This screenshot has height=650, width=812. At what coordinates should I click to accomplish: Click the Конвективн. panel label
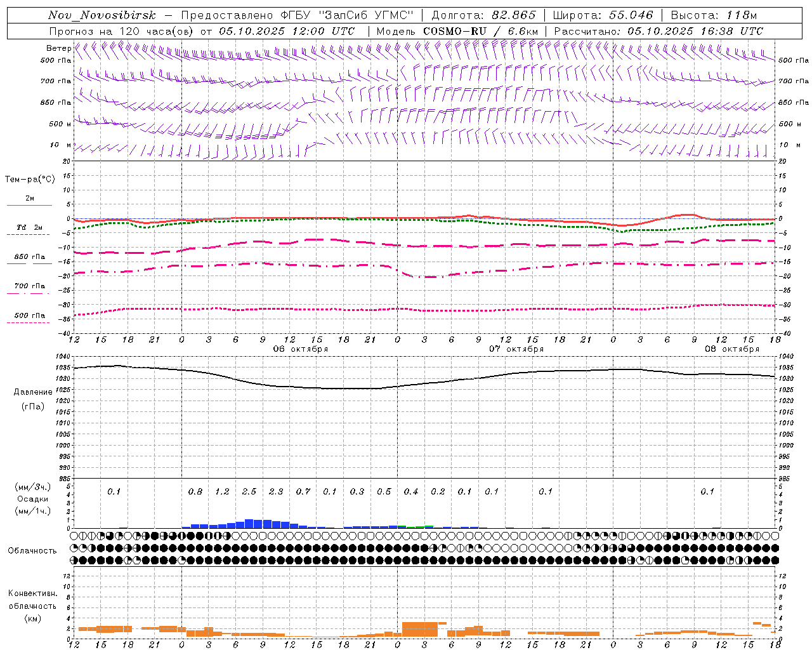coord(32,594)
